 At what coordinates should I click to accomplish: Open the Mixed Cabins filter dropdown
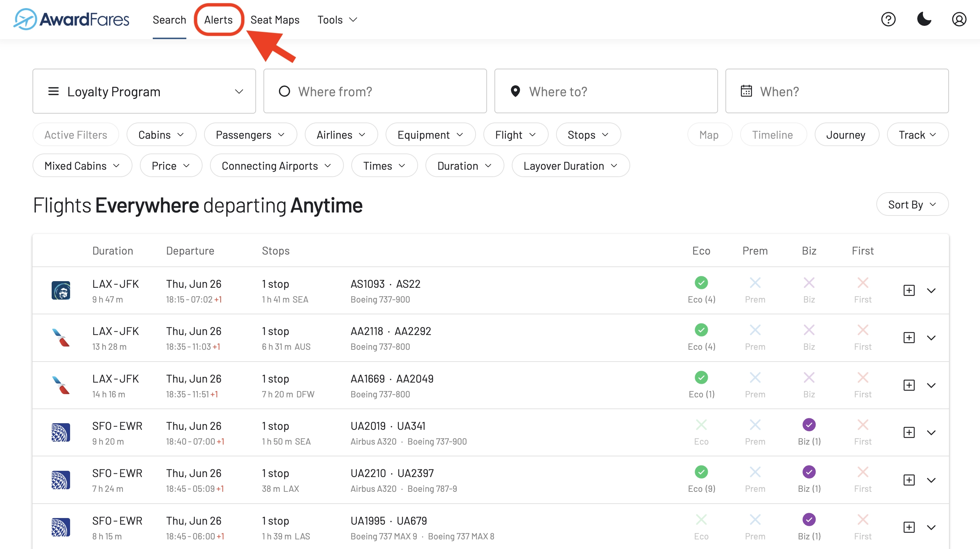(x=82, y=166)
